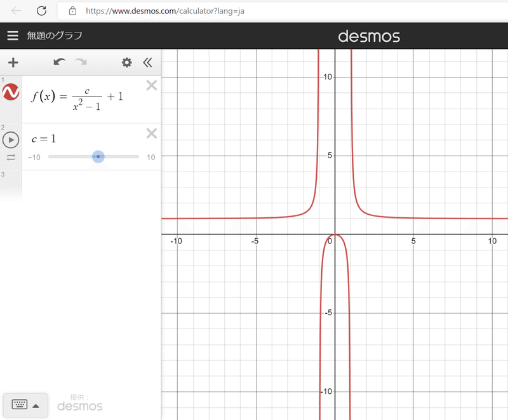Click the site lock icon in address bar
Image resolution: width=508 pixels, height=420 pixels.
72,11
